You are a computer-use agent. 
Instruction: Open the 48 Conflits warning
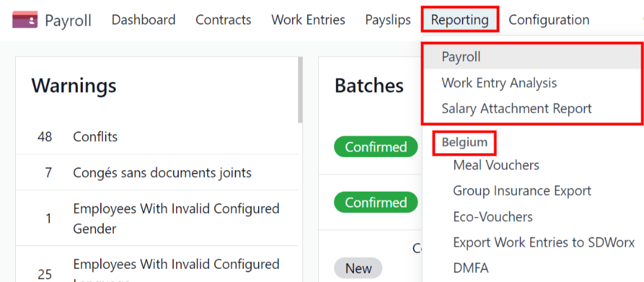[x=95, y=137]
